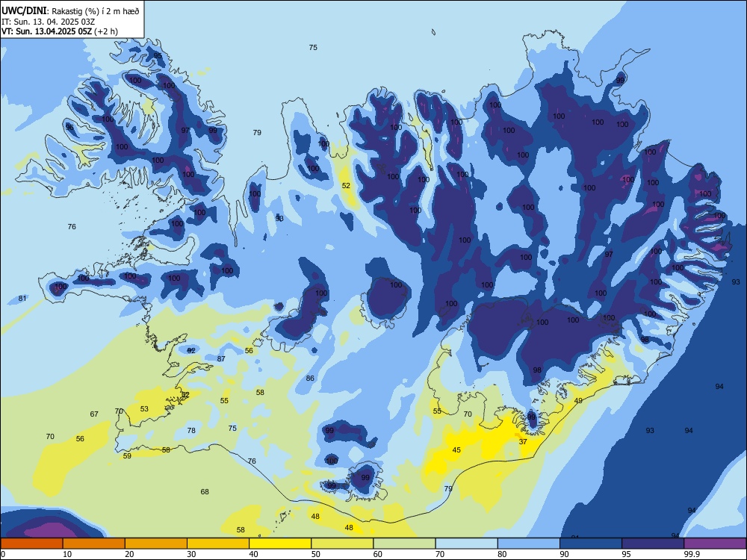Click the '99.9' label on the colour scale
This screenshot has height=560, width=747.
click(x=691, y=554)
